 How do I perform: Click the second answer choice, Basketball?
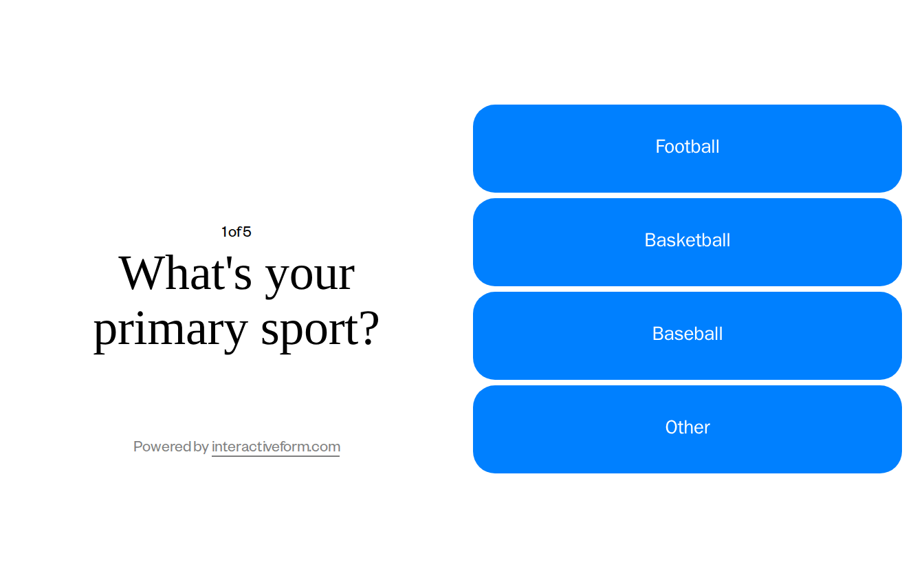(x=687, y=241)
